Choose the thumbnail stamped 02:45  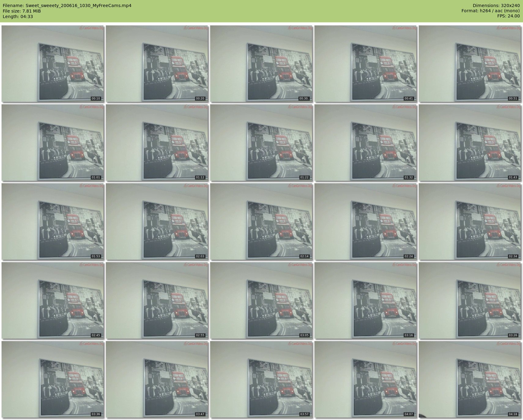click(x=53, y=300)
